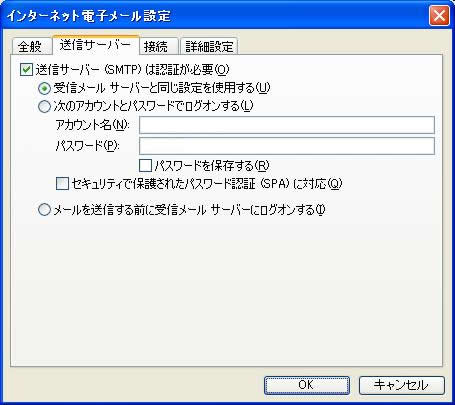455x405 pixels.
Task: Go to the 詳細設定 tab
Action: [x=209, y=46]
